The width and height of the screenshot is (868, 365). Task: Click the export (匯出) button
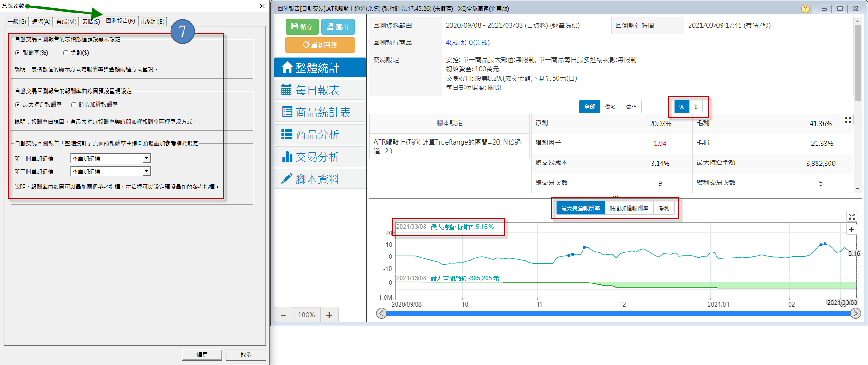(337, 27)
